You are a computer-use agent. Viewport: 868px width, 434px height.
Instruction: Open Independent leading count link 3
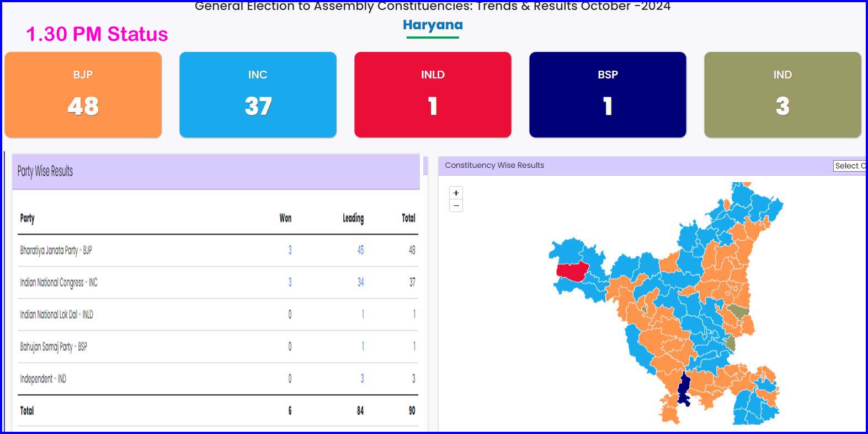click(x=362, y=378)
